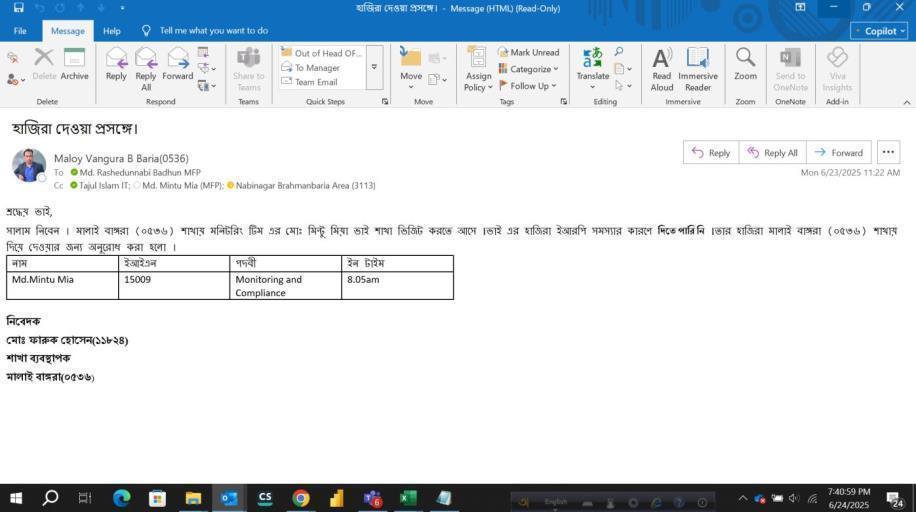916x512 pixels.
Task: Click the Zoom magnifier icon
Action: coord(745,63)
